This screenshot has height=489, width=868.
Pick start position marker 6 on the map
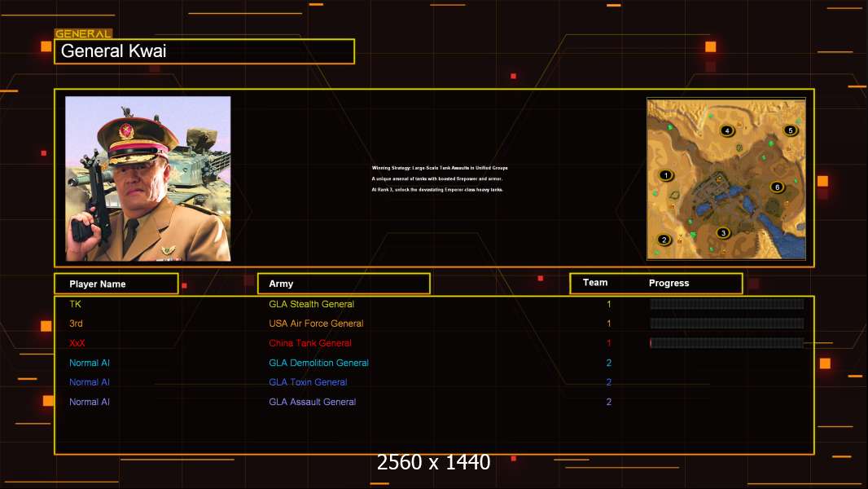click(777, 187)
